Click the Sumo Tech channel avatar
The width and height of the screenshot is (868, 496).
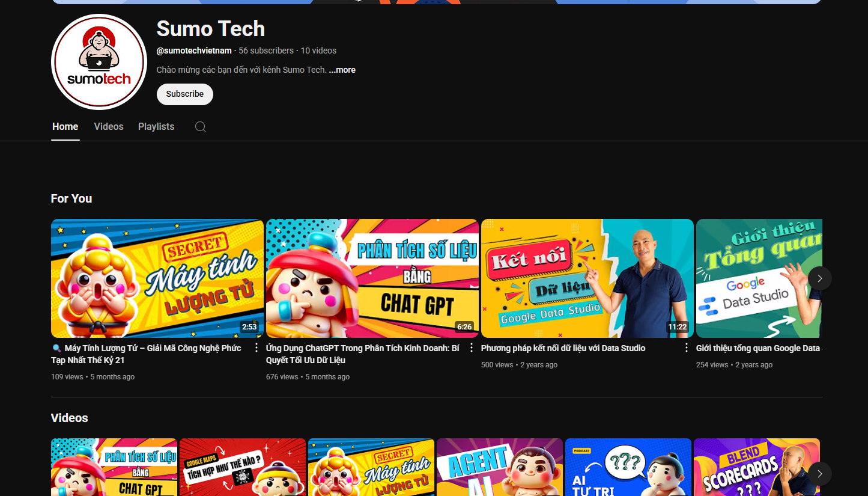tap(99, 62)
